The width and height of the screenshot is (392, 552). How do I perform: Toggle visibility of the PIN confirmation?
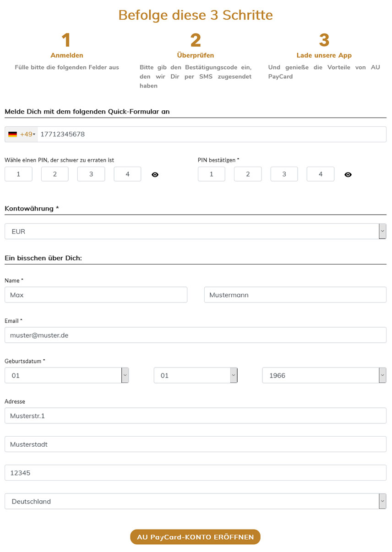coord(348,174)
